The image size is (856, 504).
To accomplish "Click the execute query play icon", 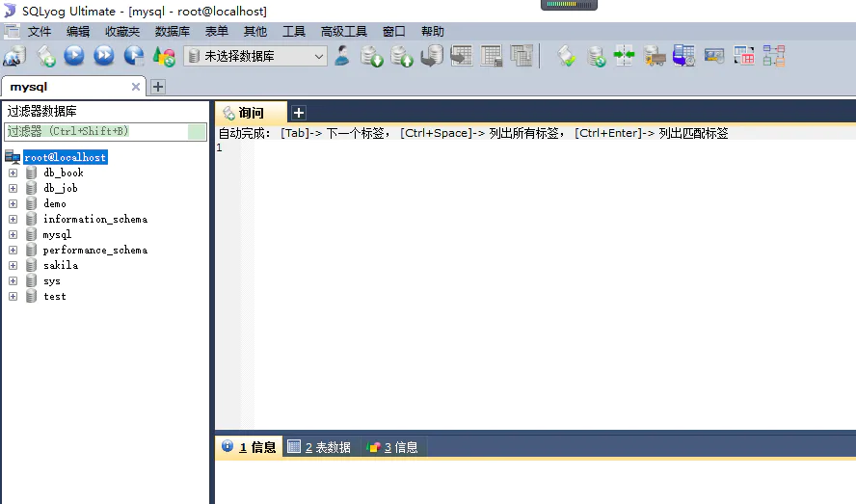I will pos(74,56).
